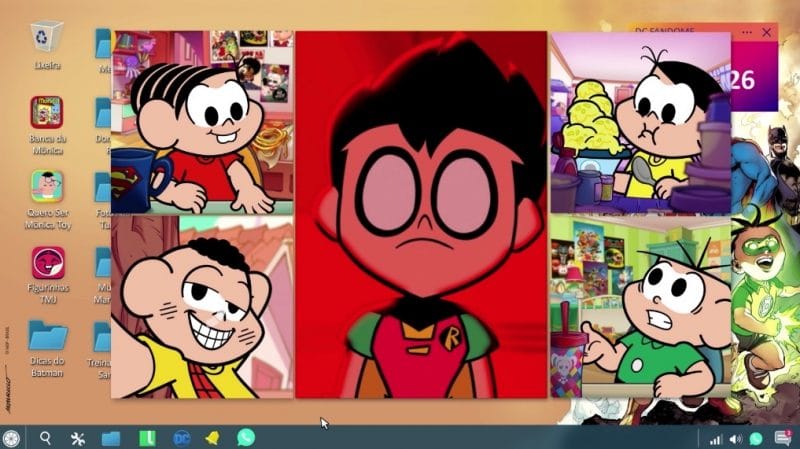Open file folder from the taskbar
Viewport: 800px width, 449px height.
(111, 438)
